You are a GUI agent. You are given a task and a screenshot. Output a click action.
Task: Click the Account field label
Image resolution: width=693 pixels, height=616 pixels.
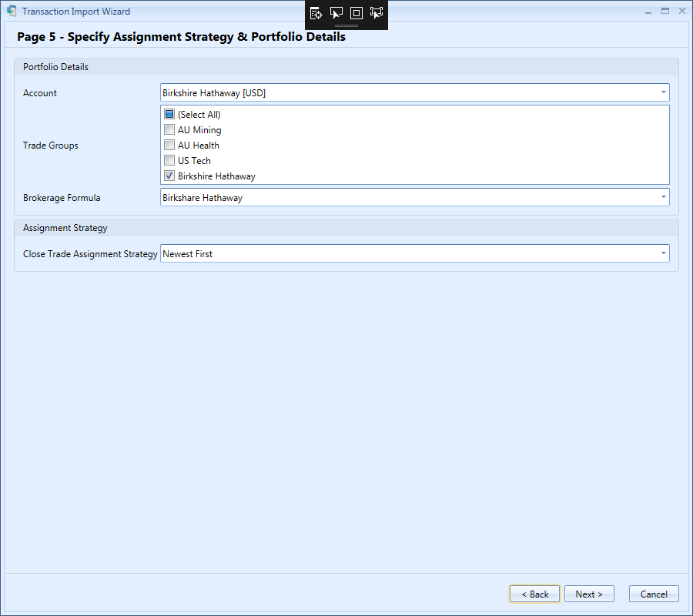point(40,93)
